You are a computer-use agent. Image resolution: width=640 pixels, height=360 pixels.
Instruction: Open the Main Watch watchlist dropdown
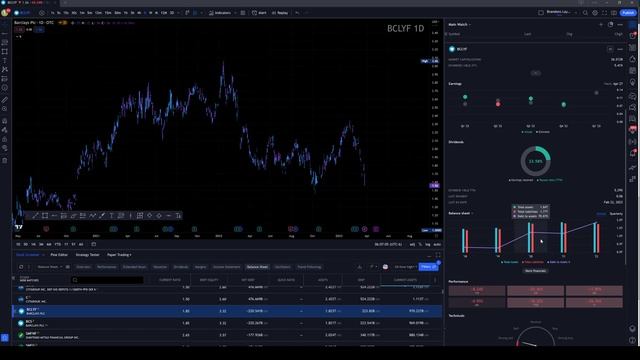coord(459,24)
